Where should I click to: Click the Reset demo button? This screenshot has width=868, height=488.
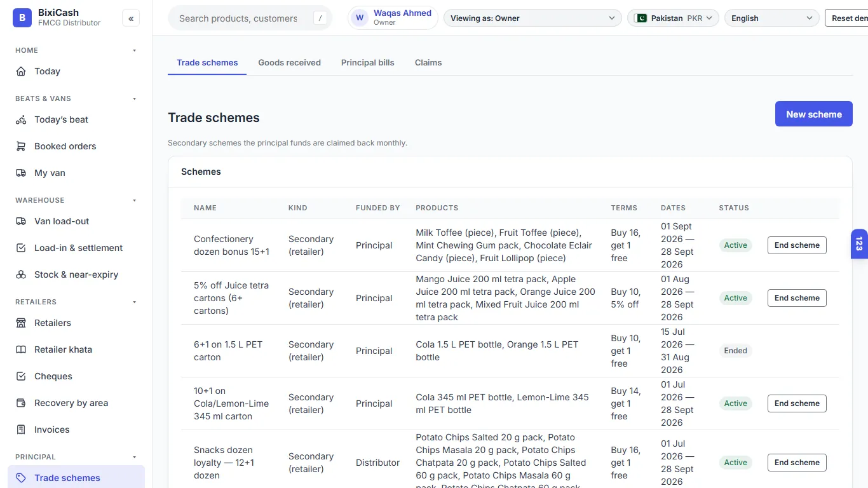(846, 18)
